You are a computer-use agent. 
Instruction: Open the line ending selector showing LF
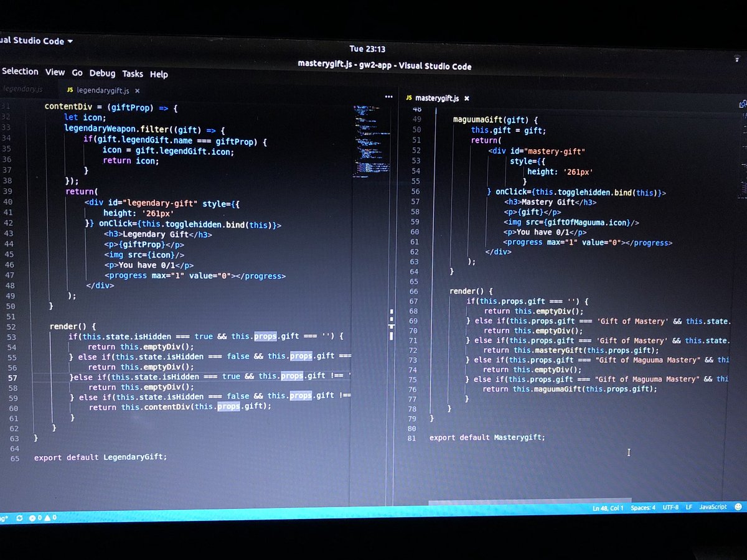coord(688,507)
